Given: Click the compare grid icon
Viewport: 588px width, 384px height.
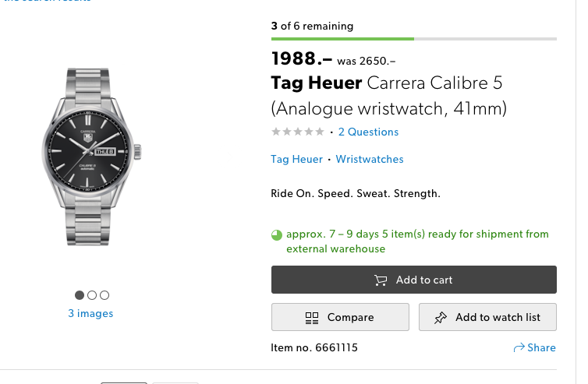Looking at the screenshot, I should click(312, 318).
